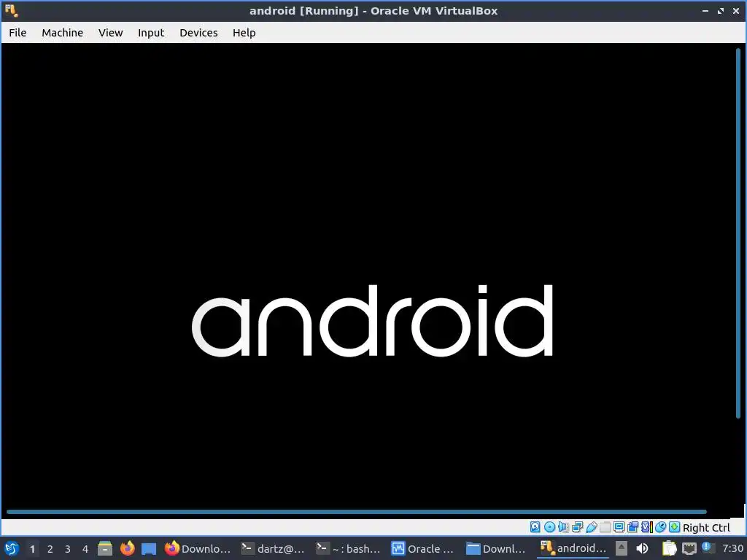Viewport: 747px width, 560px height.
Task: Open the clipboard manager tray icon
Action: tap(670, 549)
